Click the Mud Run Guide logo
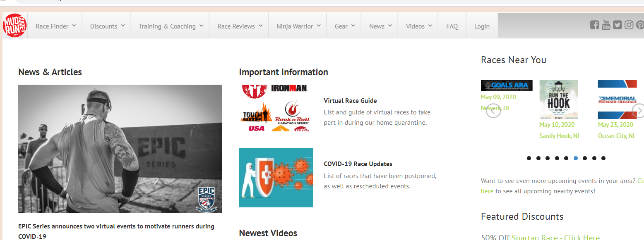Image resolution: width=644 pixels, height=240 pixels. pyautogui.click(x=15, y=26)
